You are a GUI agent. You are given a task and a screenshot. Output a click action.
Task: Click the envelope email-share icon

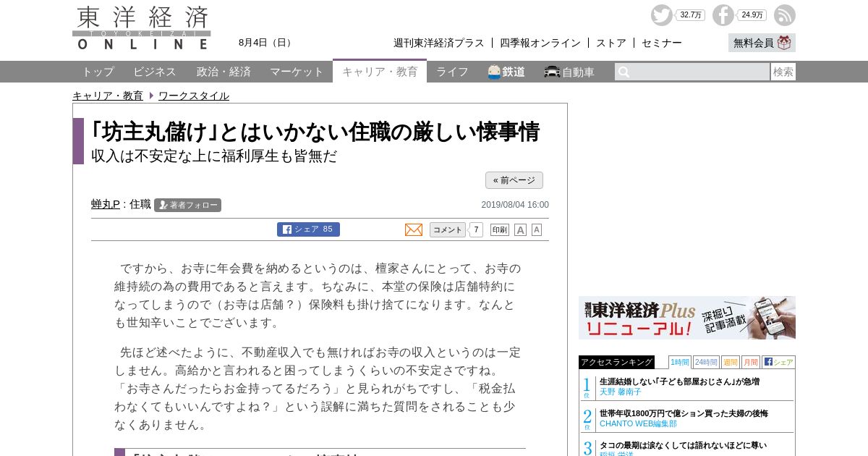pyautogui.click(x=414, y=229)
